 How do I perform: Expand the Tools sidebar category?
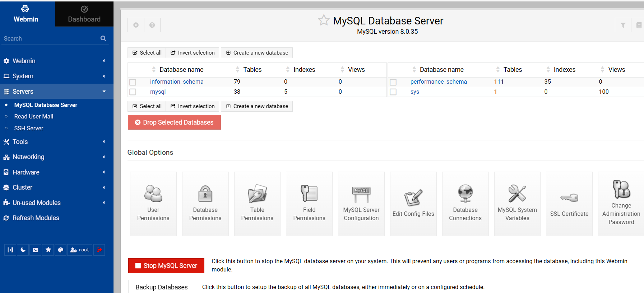57,142
